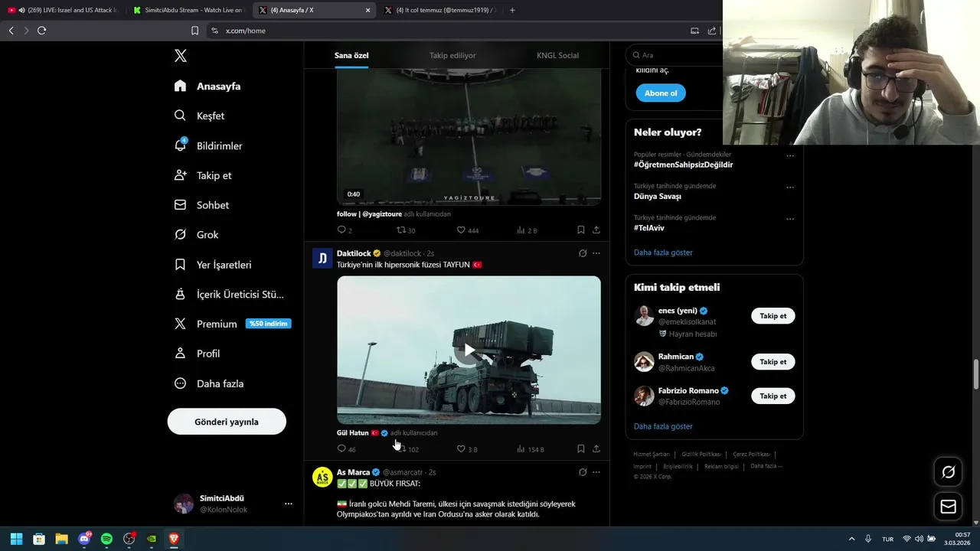Select the Sana özel tab

point(351,56)
